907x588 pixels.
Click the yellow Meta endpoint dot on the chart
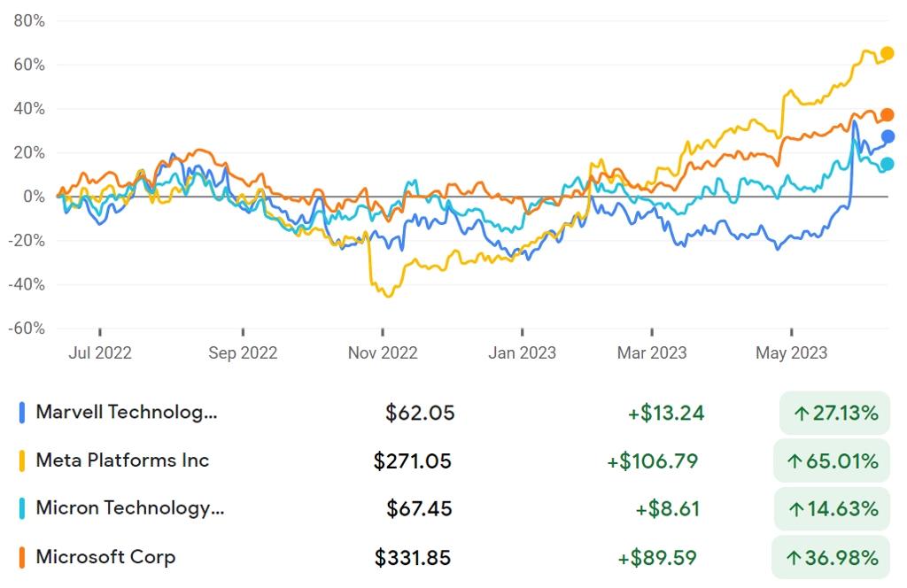coord(887,54)
